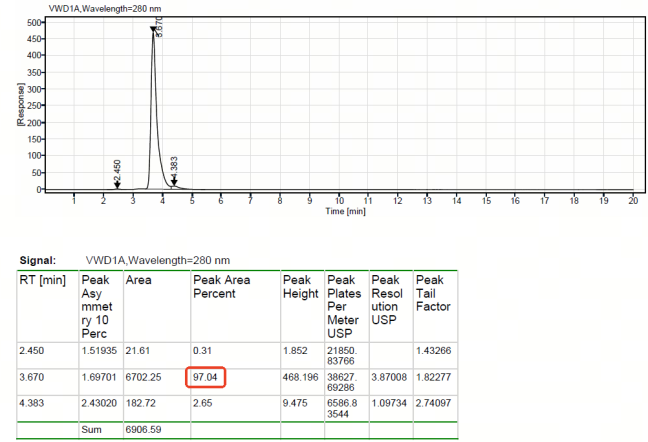This screenshot has width=648, height=442.
Task: Click RT cell 3.670
Action: coord(32,377)
